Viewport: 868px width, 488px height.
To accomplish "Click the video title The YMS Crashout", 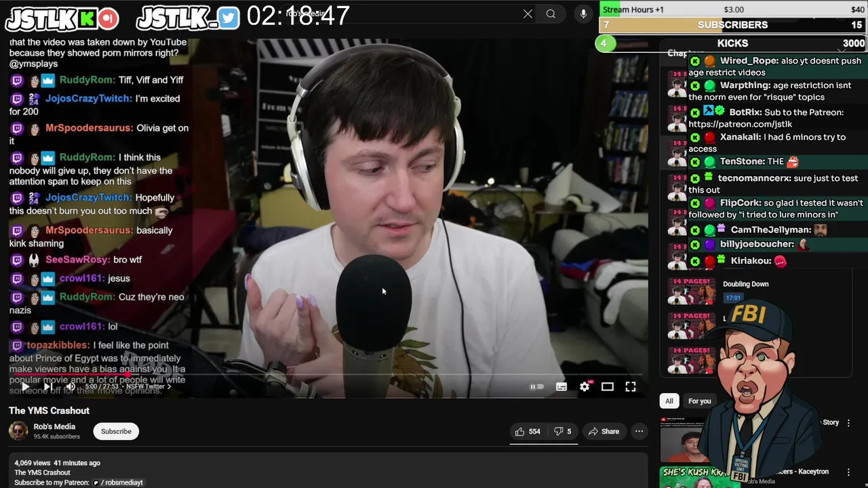I will [49, 410].
